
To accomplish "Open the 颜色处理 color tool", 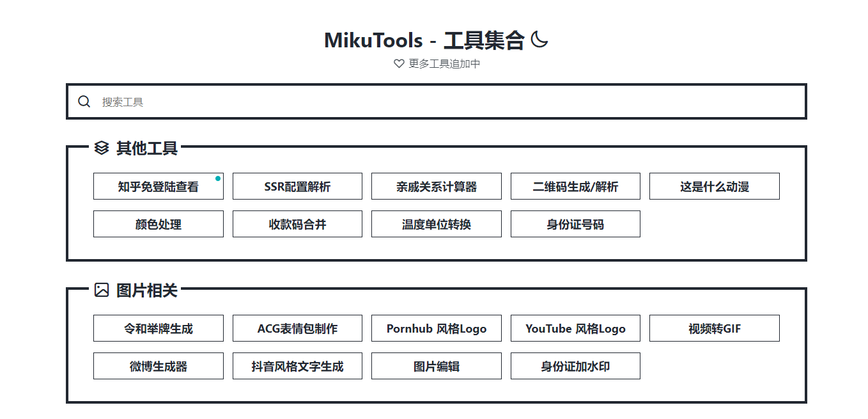I will tap(159, 225).
